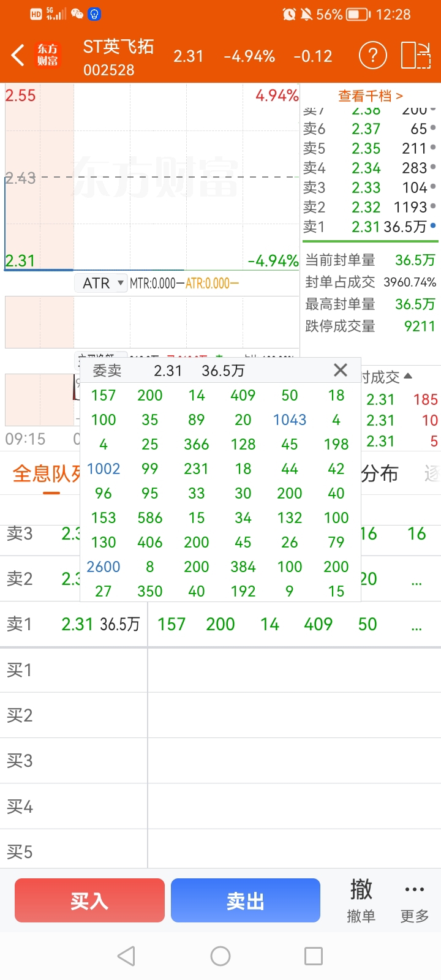Tap large order 2600 in popup
The image size is (441, 980).
104,567
